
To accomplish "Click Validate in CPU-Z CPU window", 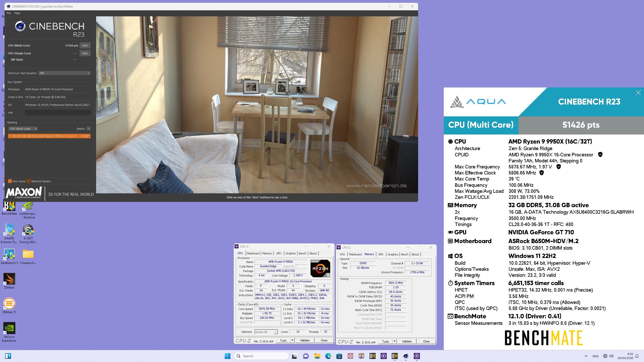I will click(x=305, y=340).
